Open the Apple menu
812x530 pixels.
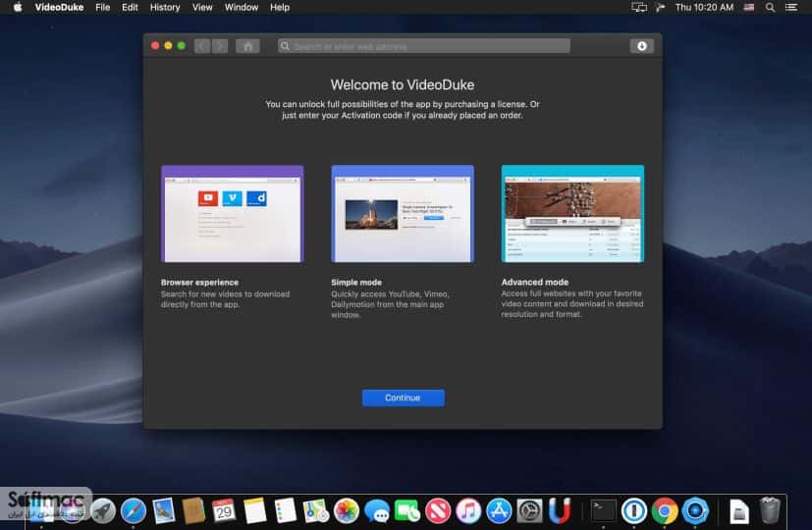[18, 7]
